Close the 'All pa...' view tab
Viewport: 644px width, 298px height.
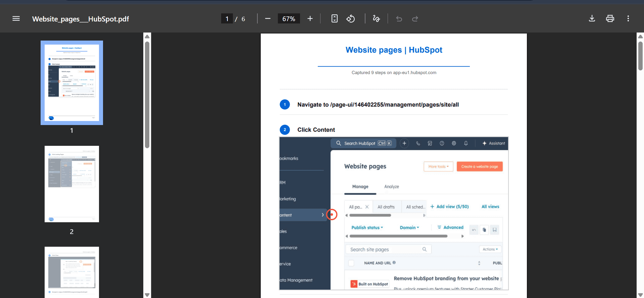pyautogui.click(x=367, y=207)
